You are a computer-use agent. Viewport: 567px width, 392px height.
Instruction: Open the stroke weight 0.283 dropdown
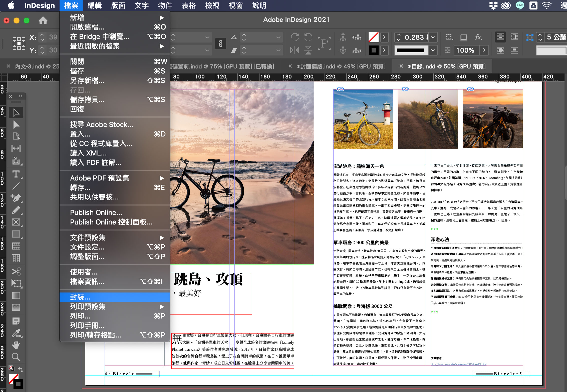coord(433,37)
